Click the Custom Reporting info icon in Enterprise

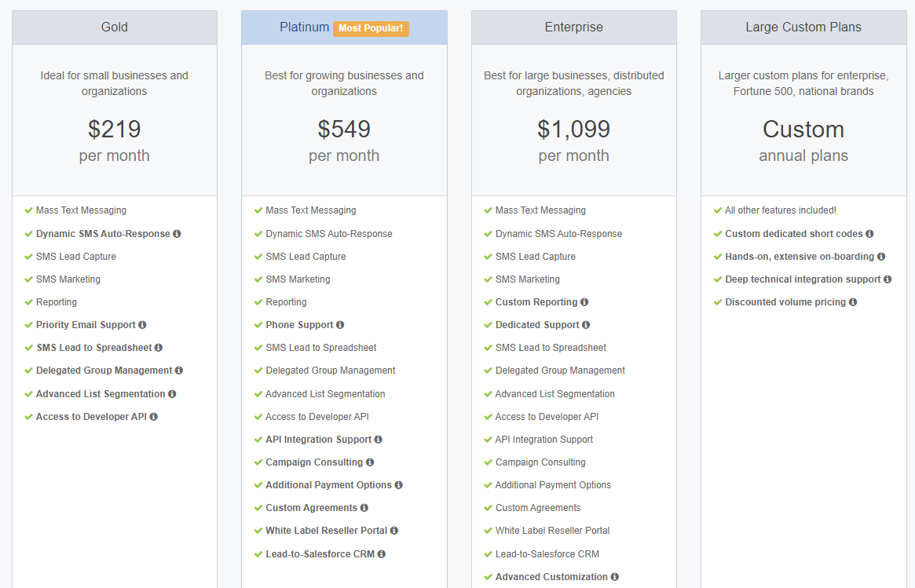tap(585, 302)
